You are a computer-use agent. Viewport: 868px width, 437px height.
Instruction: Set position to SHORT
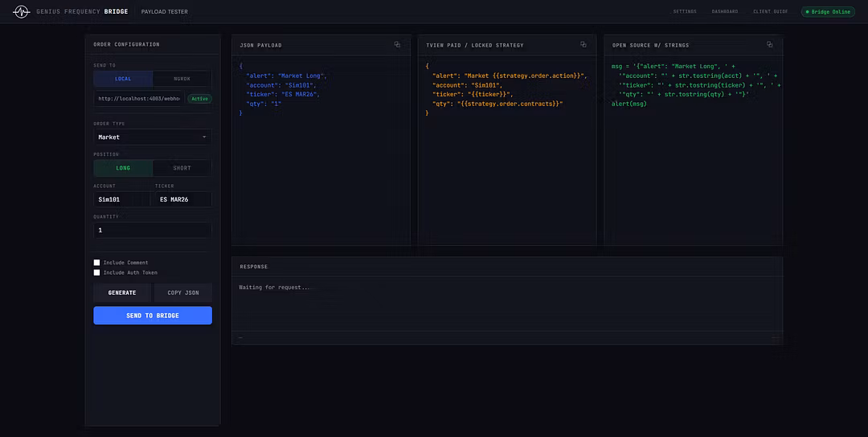[182, 168]
